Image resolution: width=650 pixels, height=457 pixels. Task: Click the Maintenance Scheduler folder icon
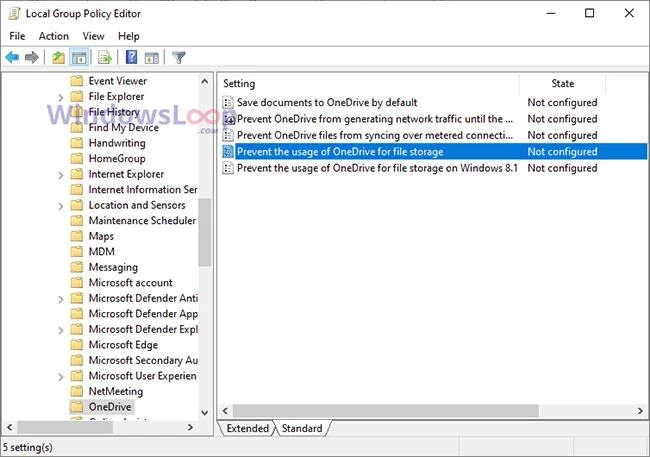coord(77,221)
